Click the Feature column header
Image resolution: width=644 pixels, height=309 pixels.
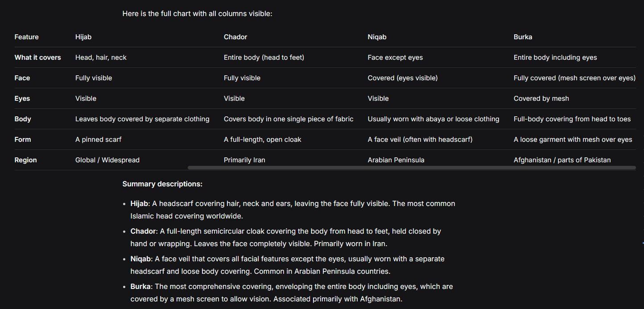coord(26,37)
